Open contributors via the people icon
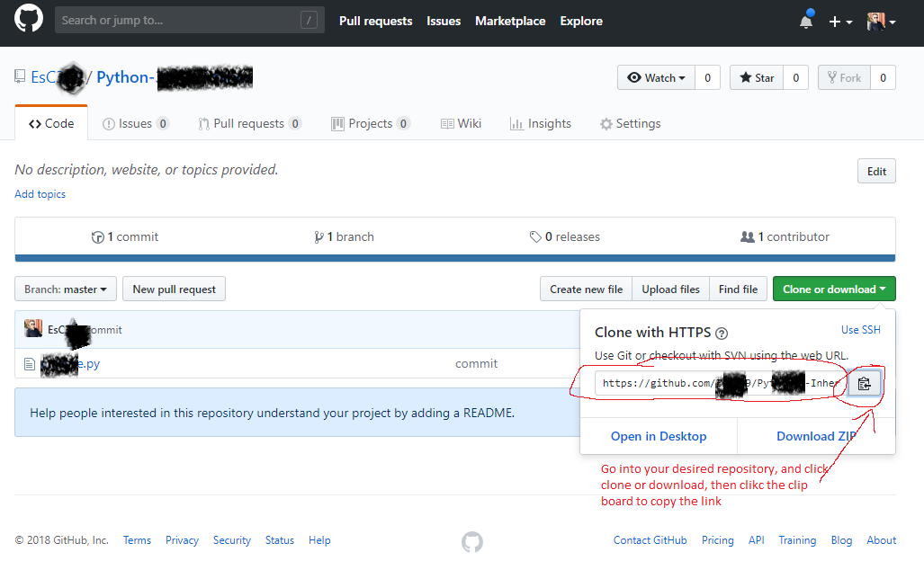 click(x=749, y=236)
